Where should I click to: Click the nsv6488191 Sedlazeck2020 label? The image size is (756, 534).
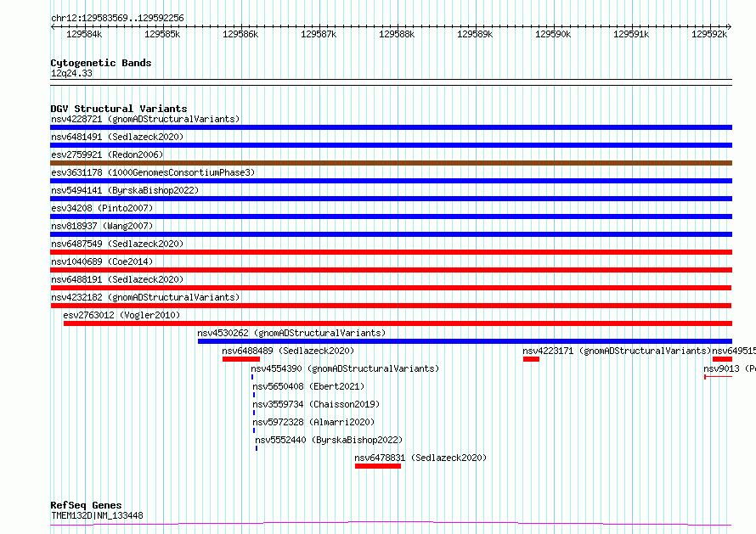point(117,279)
